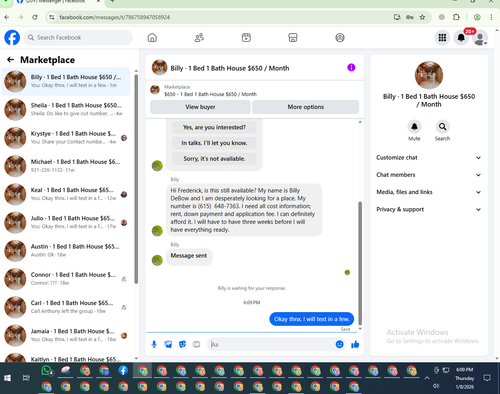The width and height of the screenshot is (500, 394).
Task: Click the 'Message sent' bubble
Action: click(189, 256)
